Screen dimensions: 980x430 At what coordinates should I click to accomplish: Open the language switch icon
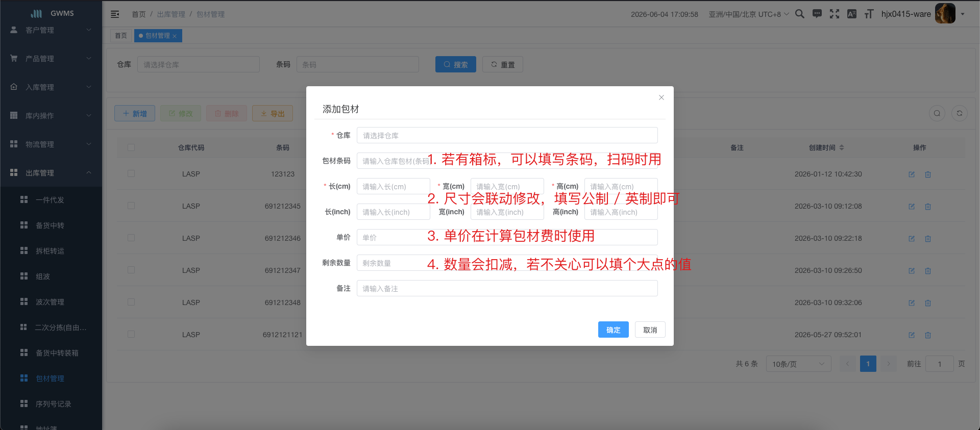852,14
